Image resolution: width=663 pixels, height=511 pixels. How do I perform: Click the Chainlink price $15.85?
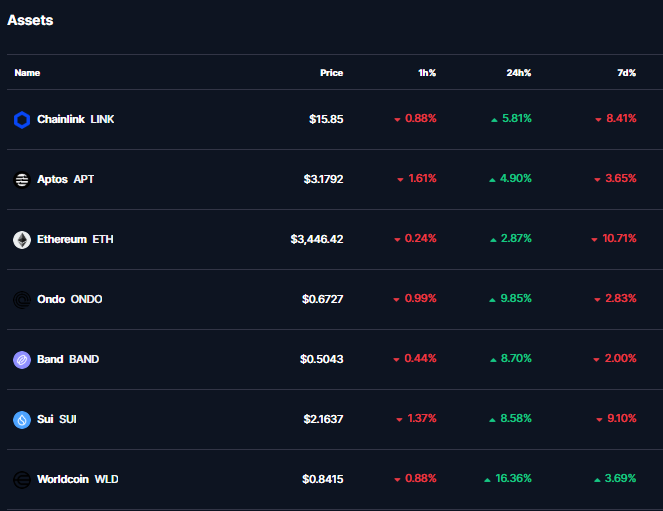pyautogui.click(x=326, y=119)
